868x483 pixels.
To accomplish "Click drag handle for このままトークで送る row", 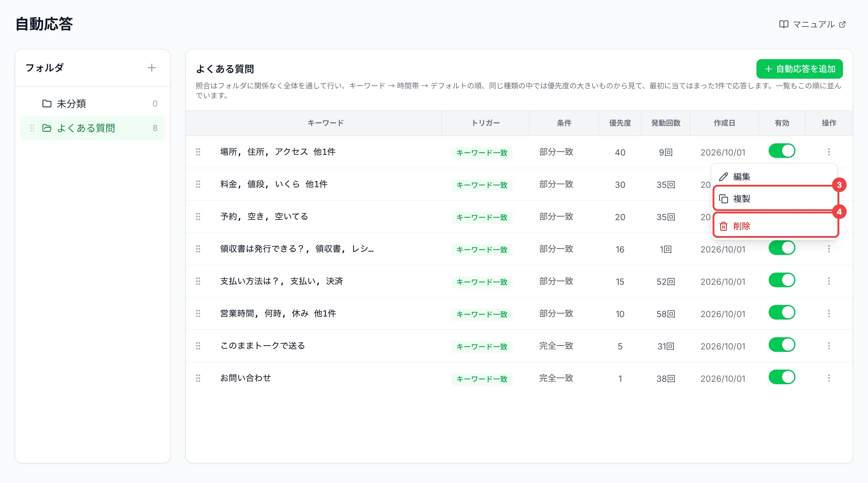I will click(x=198, y=346).
